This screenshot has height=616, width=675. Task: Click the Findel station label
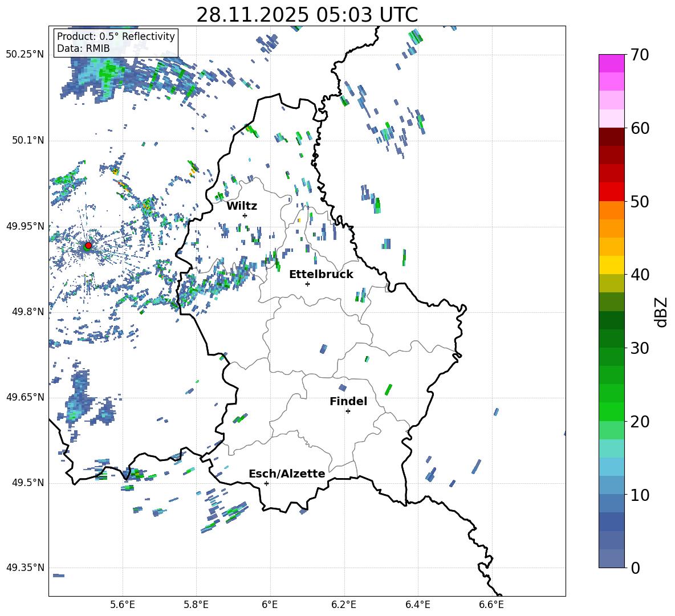[348, 401]
